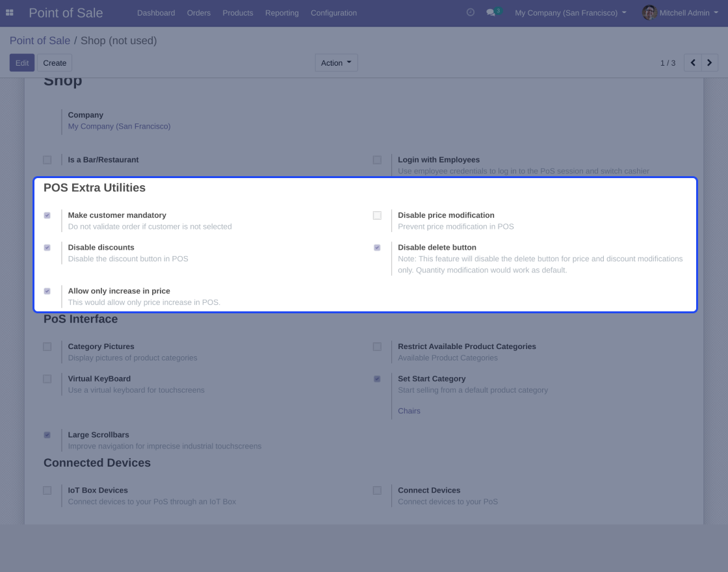Open the apps grid menu icon

9,12
